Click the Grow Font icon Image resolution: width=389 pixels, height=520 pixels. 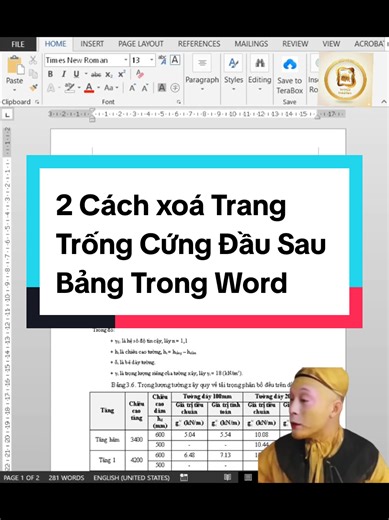coord(132,88)
